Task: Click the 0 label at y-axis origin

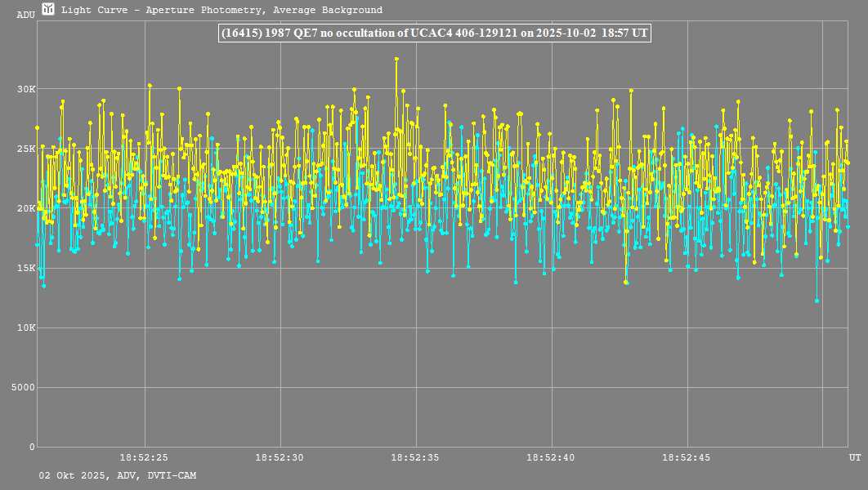Action: 33,447
